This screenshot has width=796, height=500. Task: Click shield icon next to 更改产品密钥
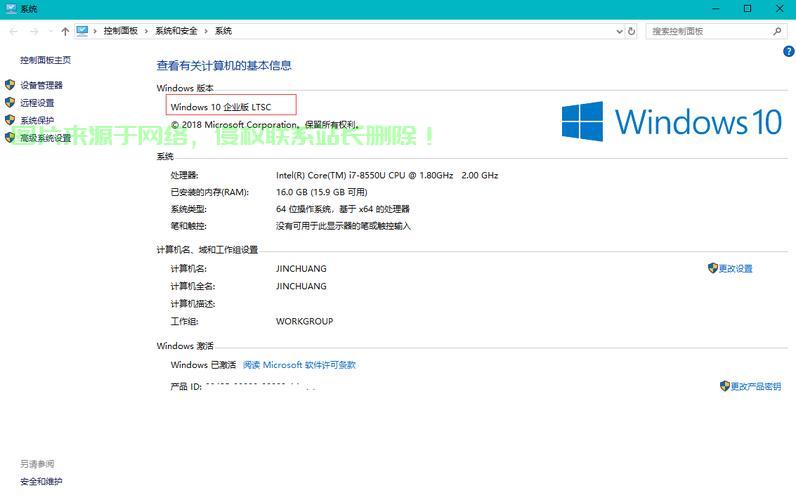tap(725, 386)
